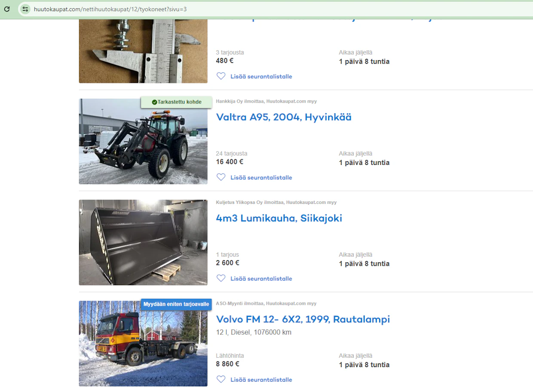Click the green checkmark in Tarkastettu kohde badge
Screen dimensions: 533x392
click(154, 102)
